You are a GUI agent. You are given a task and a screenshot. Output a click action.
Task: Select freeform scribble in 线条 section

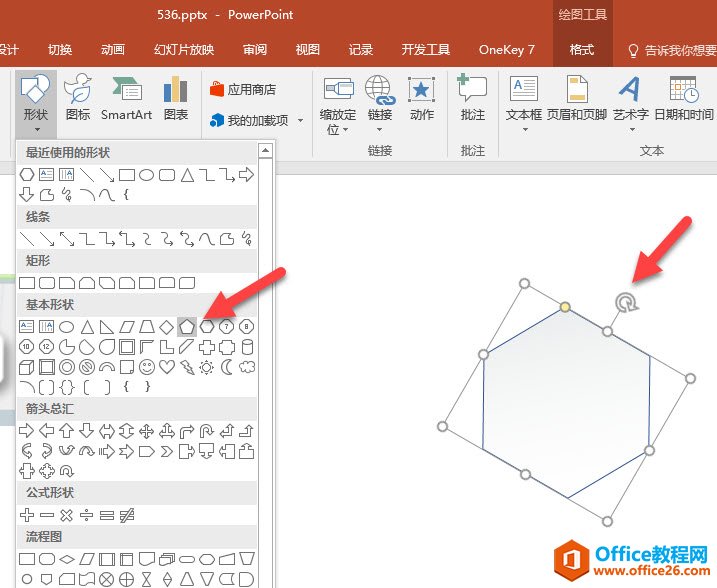click(x=247, y=239)
